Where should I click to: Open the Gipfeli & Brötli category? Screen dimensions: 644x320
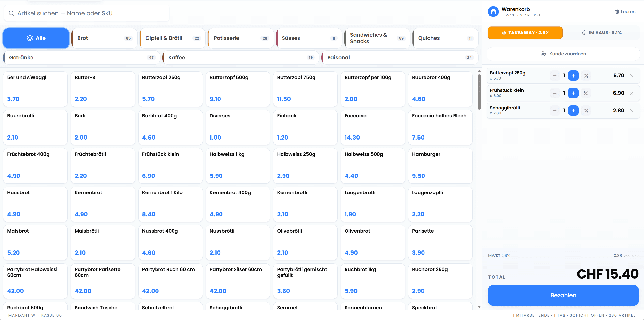tap(173, 38)
